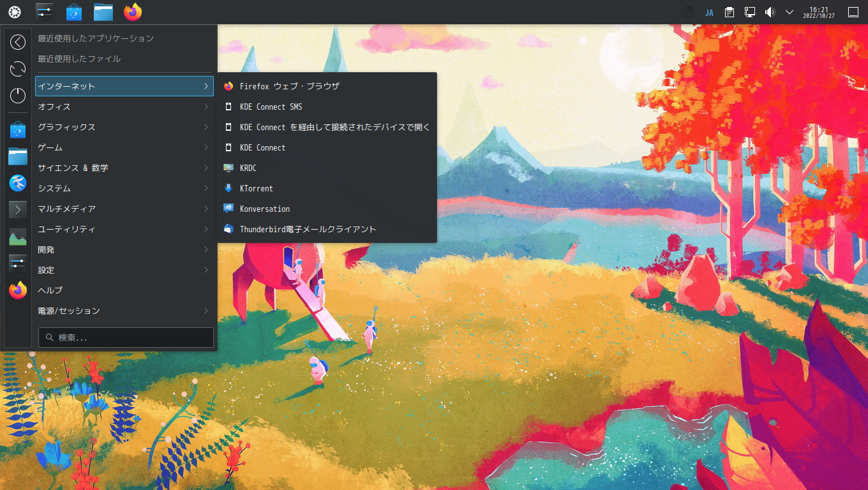Click the KTorrent download icon in the submenu
Viewport: 868px width, 490px height.
click(x=228, y=188)
